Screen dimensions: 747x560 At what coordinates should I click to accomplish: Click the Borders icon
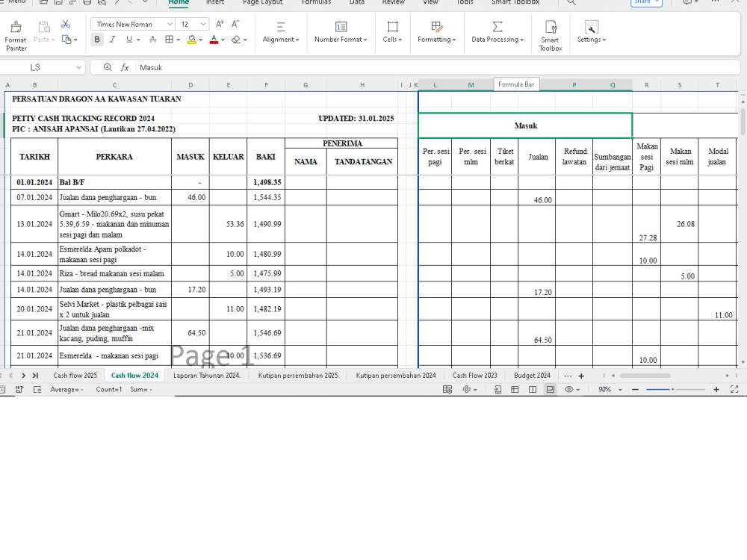[169, 40]
